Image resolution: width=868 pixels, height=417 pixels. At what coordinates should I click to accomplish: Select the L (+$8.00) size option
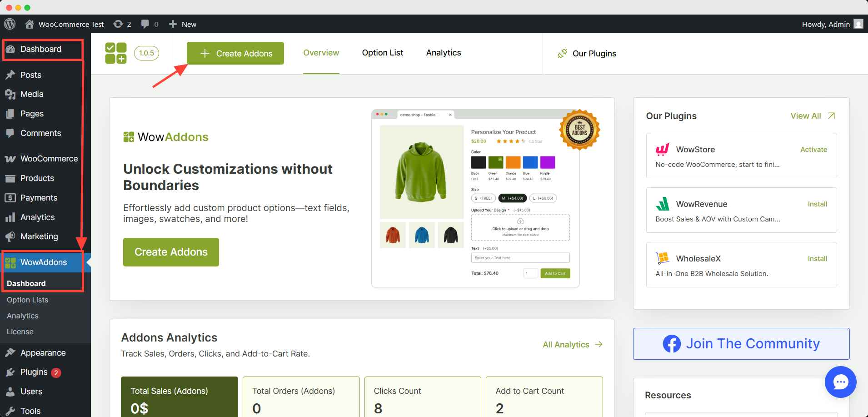point(543,198)
